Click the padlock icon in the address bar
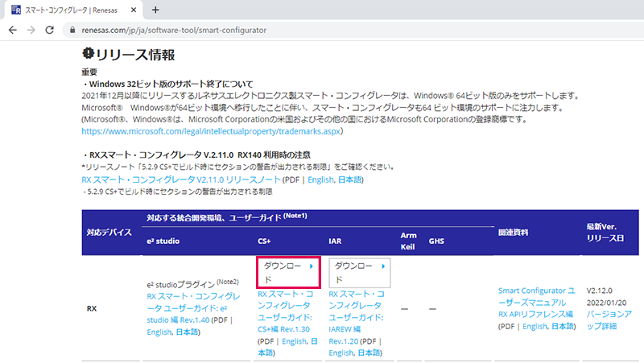 pyautogui.click(x=72, y=30)
